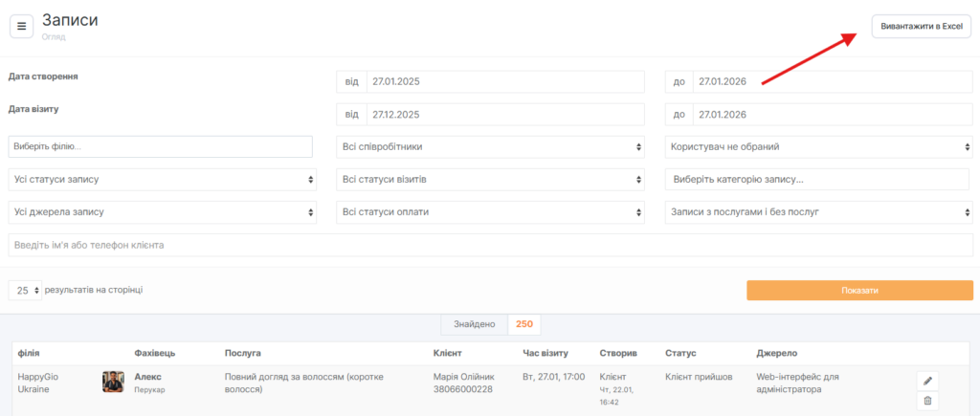
Task: Open Усі статуси запису dropdown
Action: [x=163, y=180]
